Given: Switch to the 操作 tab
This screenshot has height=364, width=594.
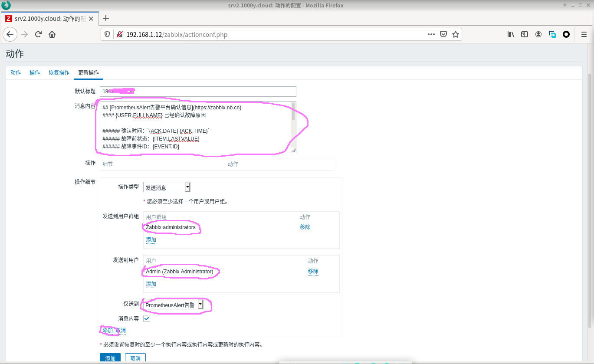Looking at the screenshot, I should pyautogui.click(x=35, y=72).
